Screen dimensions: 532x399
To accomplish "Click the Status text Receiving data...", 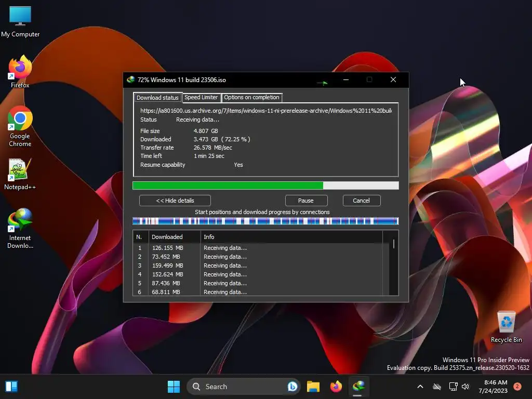I will coord(197,120).
